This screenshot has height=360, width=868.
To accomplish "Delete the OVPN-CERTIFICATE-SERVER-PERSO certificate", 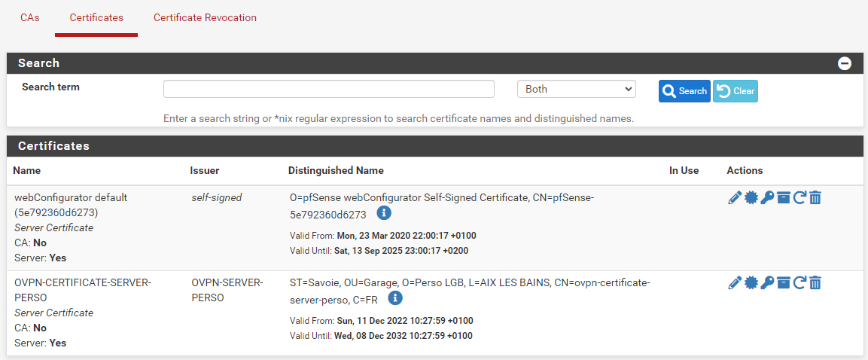I will click(815, 283).
